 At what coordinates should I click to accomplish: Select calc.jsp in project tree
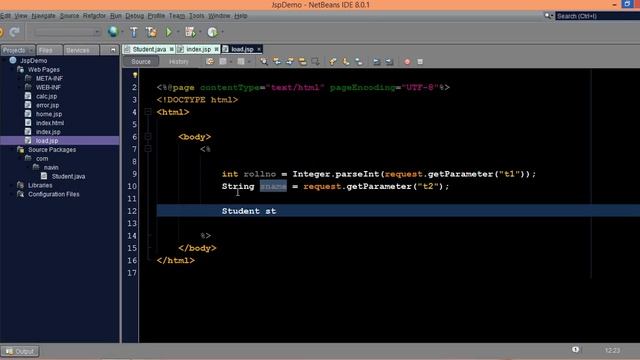(x=46, y=96)
